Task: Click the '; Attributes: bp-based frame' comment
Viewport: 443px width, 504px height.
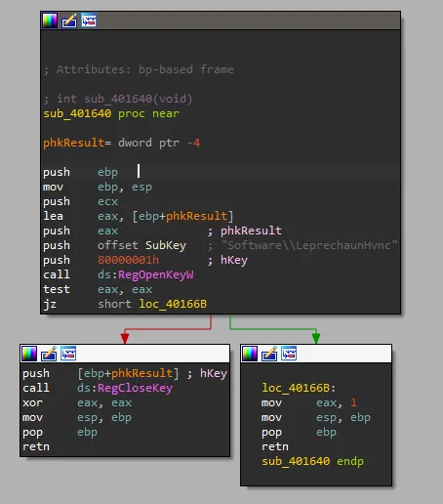Action: click(139, 69)
